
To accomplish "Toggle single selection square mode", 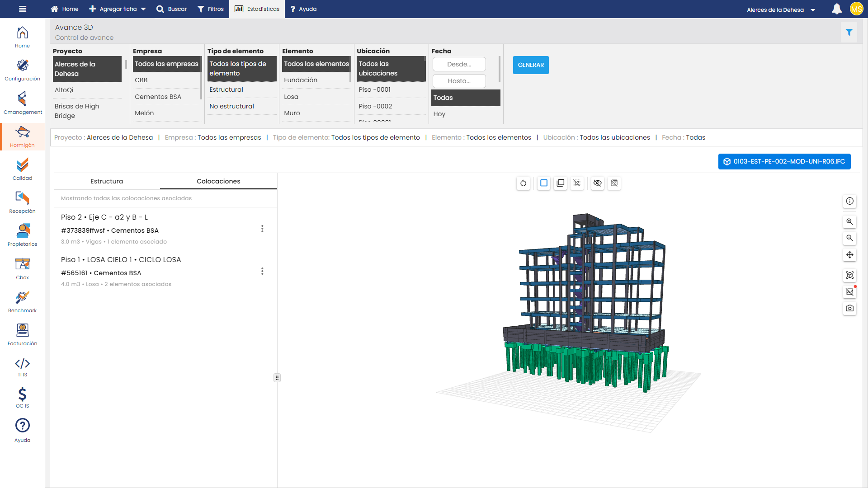I will pos(544,183).
